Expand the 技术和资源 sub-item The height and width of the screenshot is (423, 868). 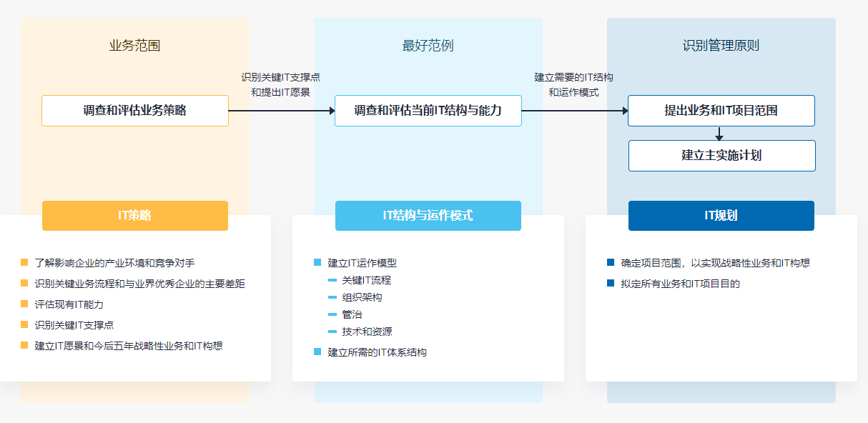pos(365,332)
